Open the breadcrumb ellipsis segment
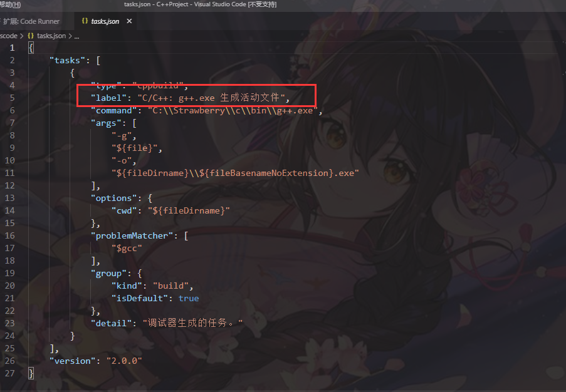This screenshot has width=566, height=392. tap(76, 36)
